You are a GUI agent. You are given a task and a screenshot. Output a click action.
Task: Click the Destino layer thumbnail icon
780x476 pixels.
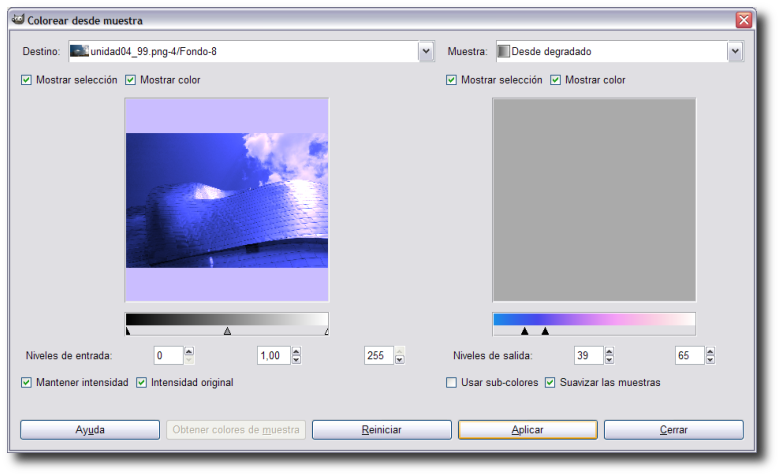pyautogui.click(x=79, y=51)
